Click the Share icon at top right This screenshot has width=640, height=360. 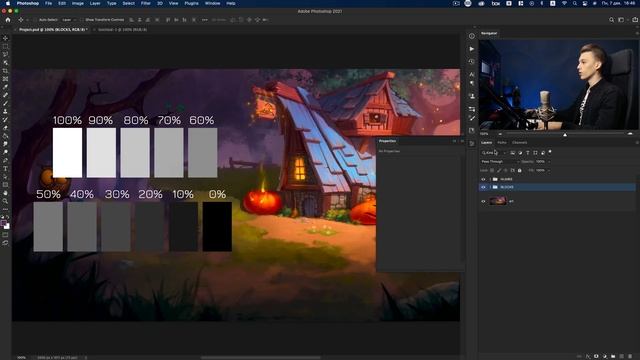point(635,20)
